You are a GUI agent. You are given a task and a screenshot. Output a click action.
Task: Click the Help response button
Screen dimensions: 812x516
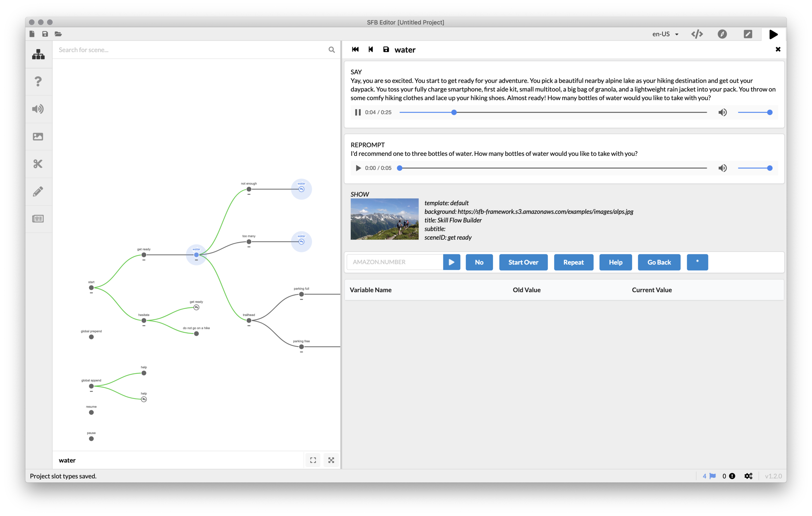[615, 262]
